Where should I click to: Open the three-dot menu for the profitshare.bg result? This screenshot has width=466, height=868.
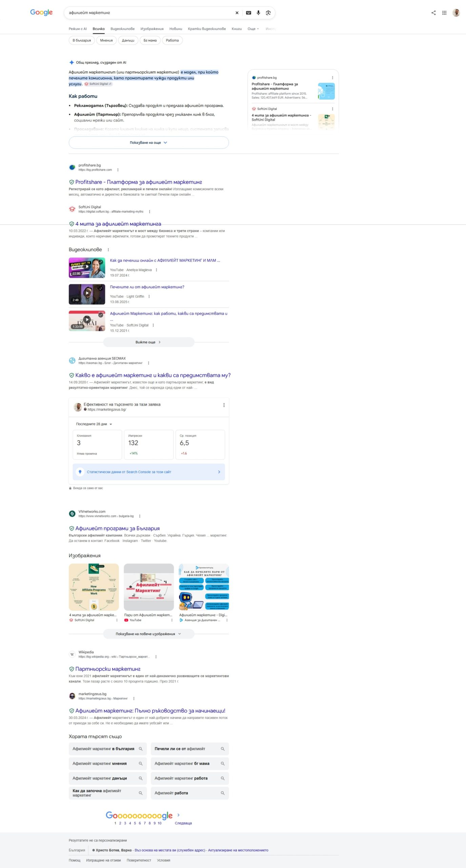[x=118, y=170]
